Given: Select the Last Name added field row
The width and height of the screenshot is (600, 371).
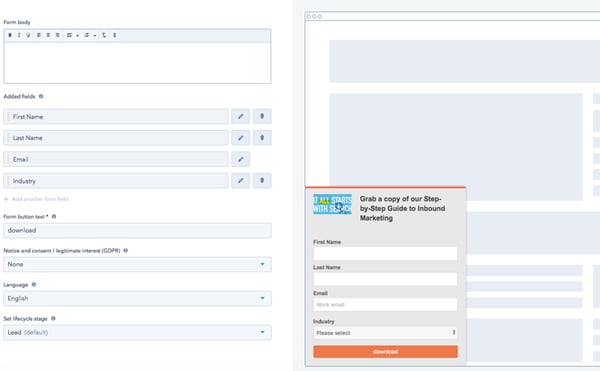Looking at the screenshot, I should coord(116,138).
